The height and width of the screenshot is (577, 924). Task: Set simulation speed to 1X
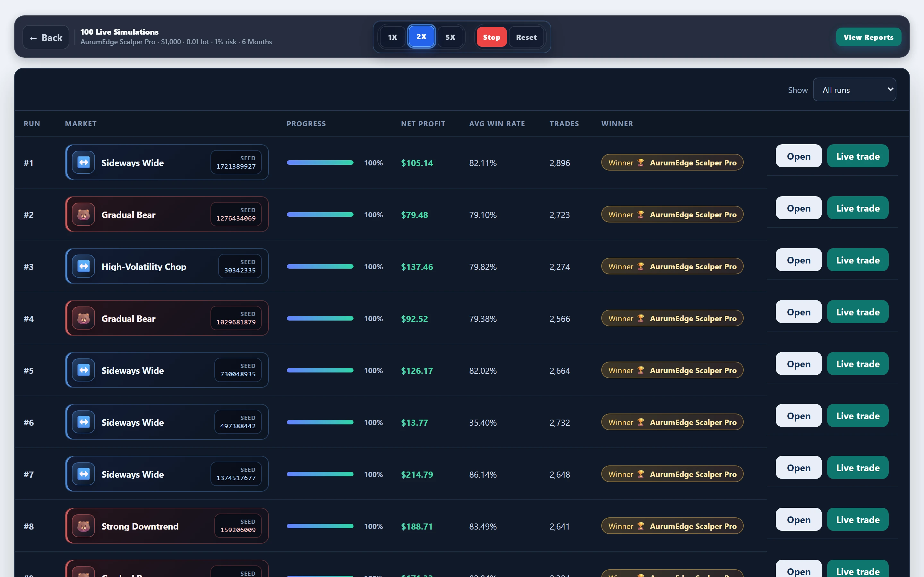coord(392,37)
